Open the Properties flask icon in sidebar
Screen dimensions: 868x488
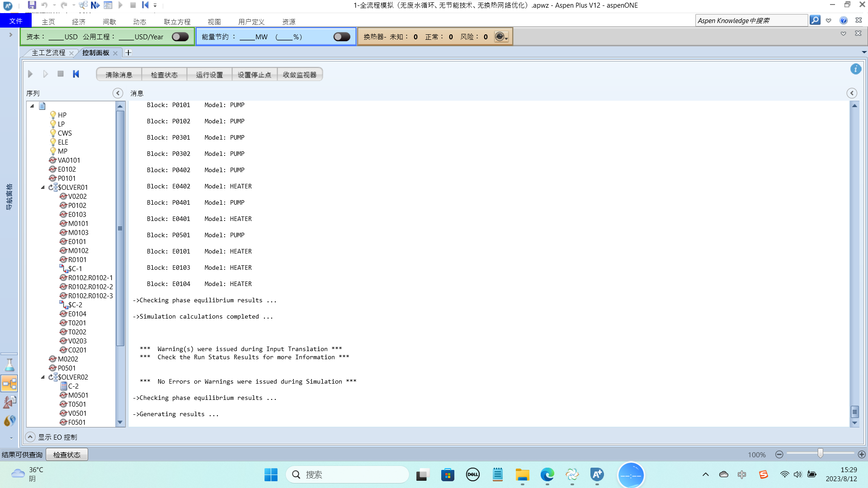pos(9,365)
